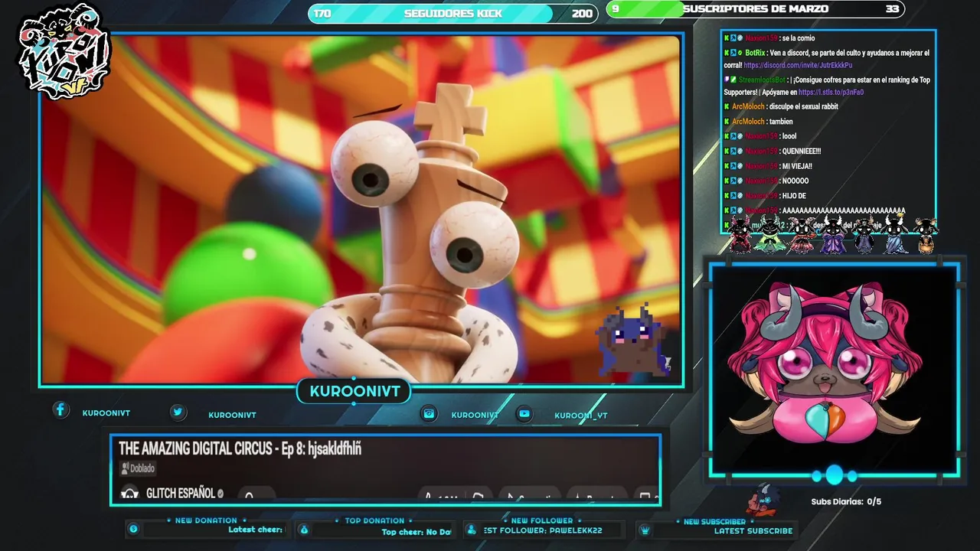
Task: Click the purple Twitch badge beside StreamlootsBot
Action: tap(727, 80)
